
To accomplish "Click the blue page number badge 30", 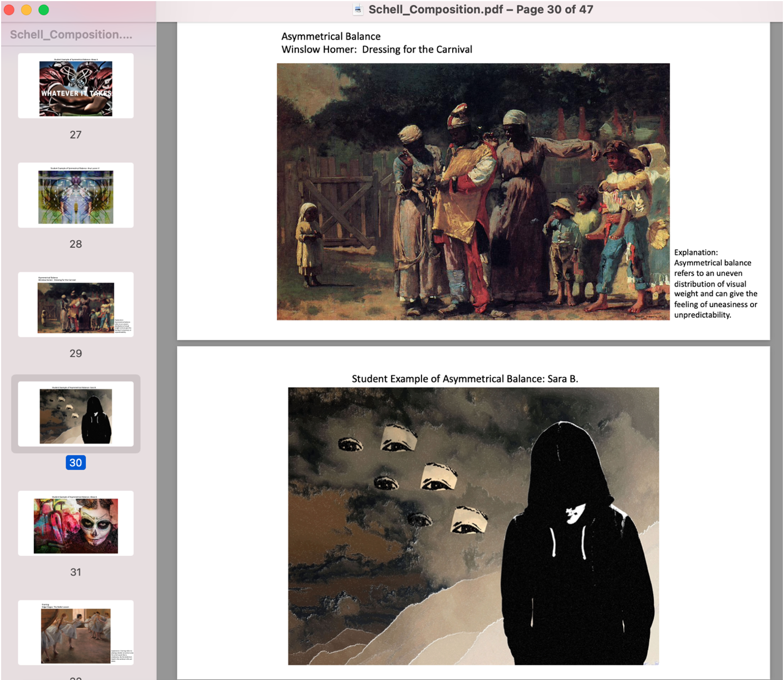I will (76, 462).
